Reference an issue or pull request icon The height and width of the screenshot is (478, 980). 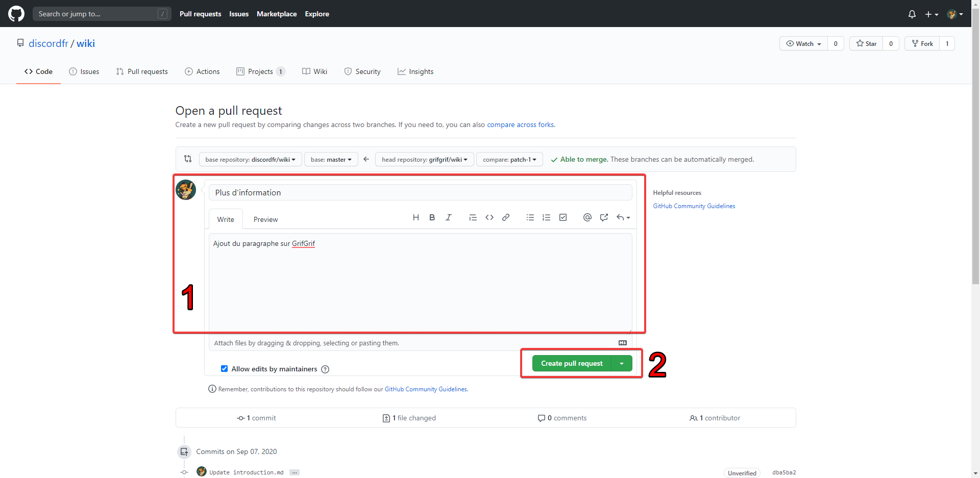click(x=604, y=217)
